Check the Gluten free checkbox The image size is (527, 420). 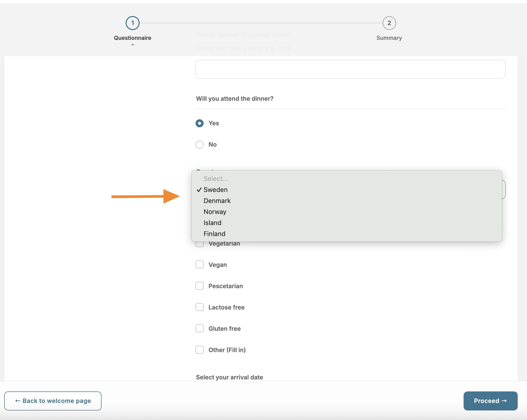[200, 329]
